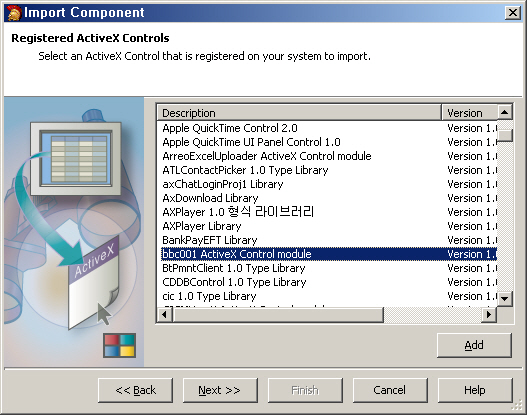The width and height of the screenshot is (527, 415).
Task: Click the list's vertical scroll up arrow
Action: [x=504, y=112]
